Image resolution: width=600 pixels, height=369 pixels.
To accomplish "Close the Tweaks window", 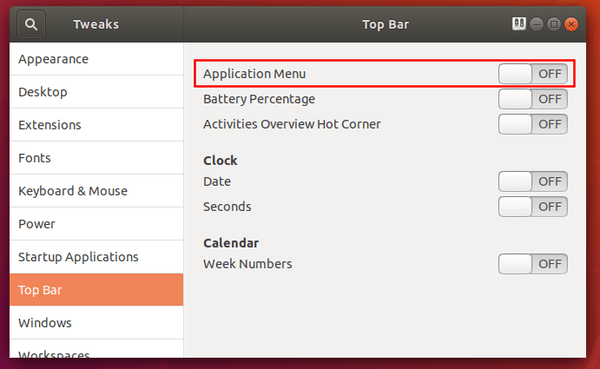I will point(571,24).
